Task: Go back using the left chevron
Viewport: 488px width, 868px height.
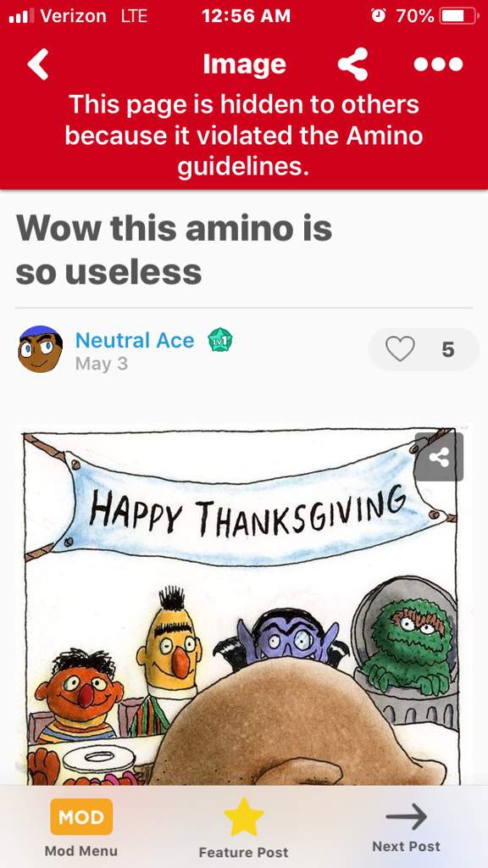Action: click(37, 64)
